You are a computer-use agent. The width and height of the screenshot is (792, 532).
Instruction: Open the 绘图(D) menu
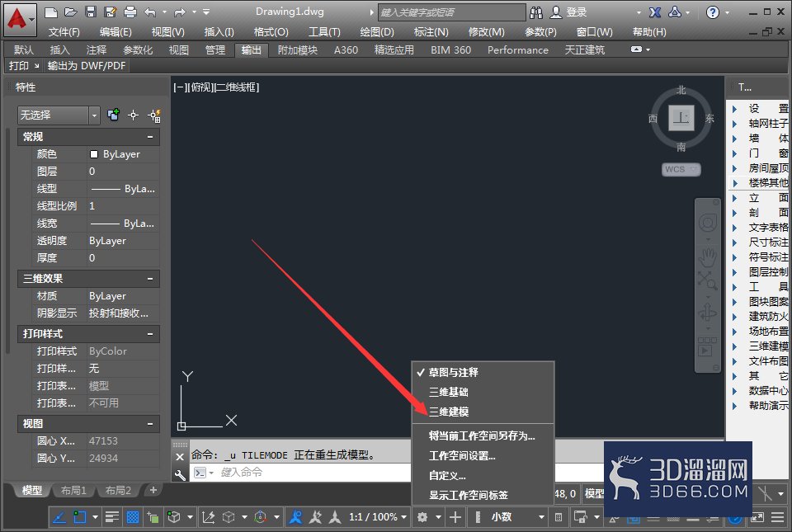click(377, 32)
